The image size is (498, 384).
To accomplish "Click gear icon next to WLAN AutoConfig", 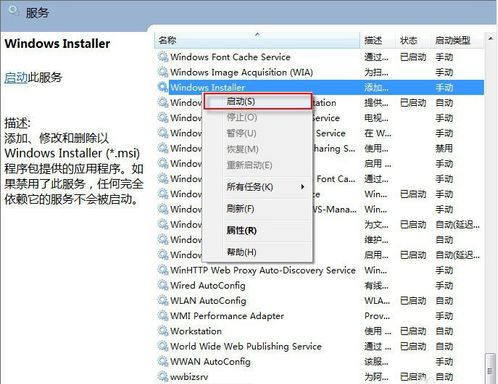I will [163, 301].
